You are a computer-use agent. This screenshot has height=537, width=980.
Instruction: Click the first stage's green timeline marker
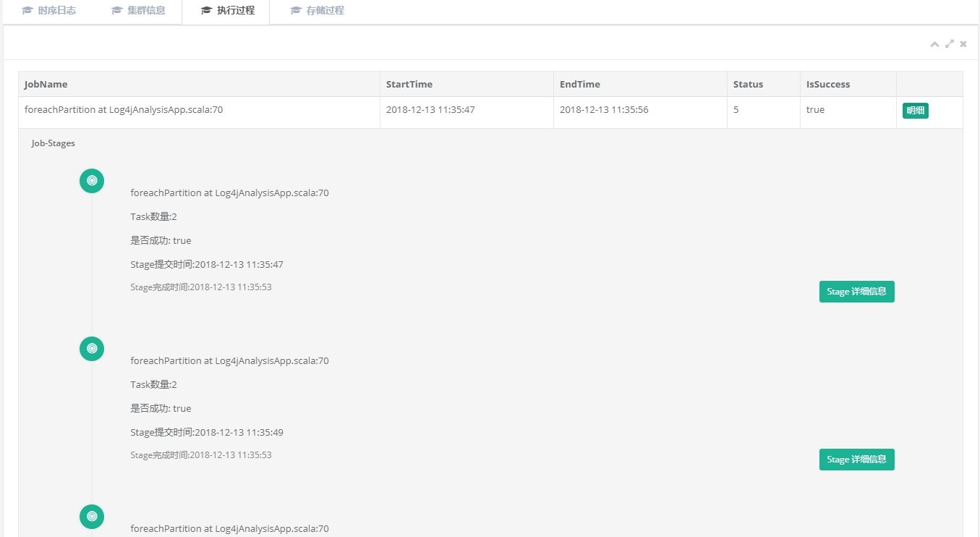tap(92, 181)
